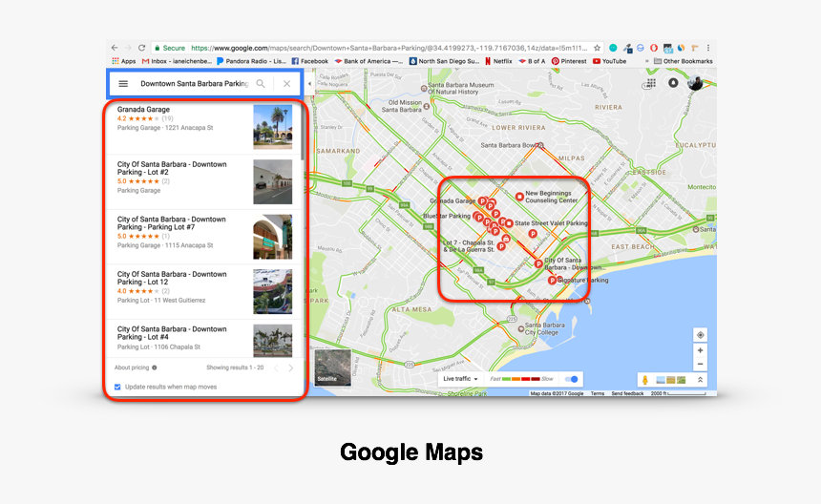The image size is (821, 504).
Task: Bookmark the page with the star icon
Action: pos(597,48)
